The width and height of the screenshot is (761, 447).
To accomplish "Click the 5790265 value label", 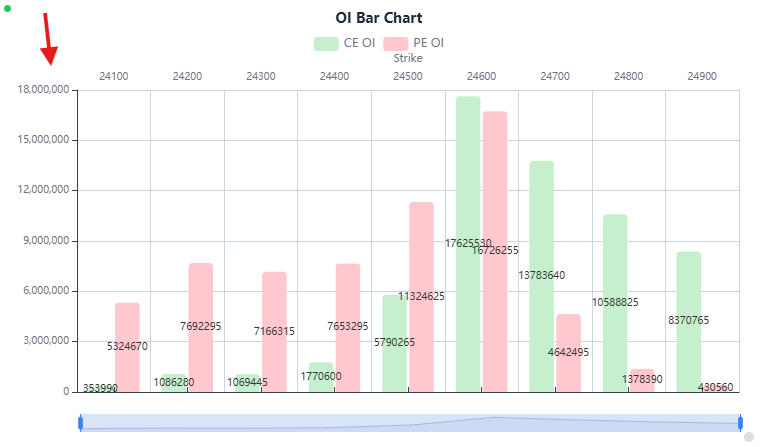I will pos(395,343).
